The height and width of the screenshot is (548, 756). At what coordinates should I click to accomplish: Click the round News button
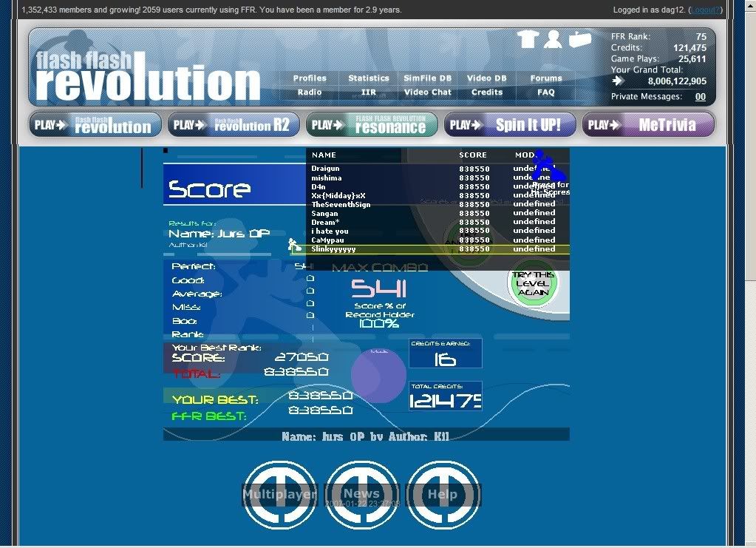tap(361, 494)
